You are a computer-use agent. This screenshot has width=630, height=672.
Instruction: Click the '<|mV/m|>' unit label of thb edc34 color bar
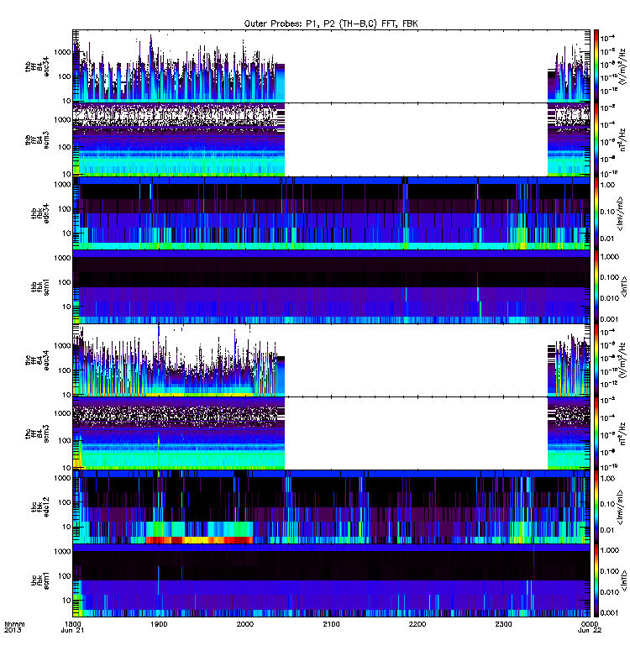(x=620, y=213)
